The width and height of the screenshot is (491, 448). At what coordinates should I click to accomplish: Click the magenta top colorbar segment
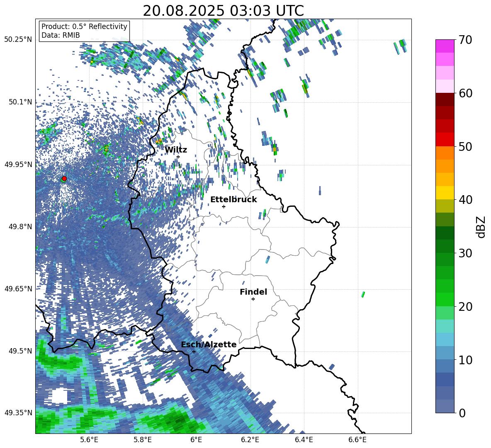445,46
